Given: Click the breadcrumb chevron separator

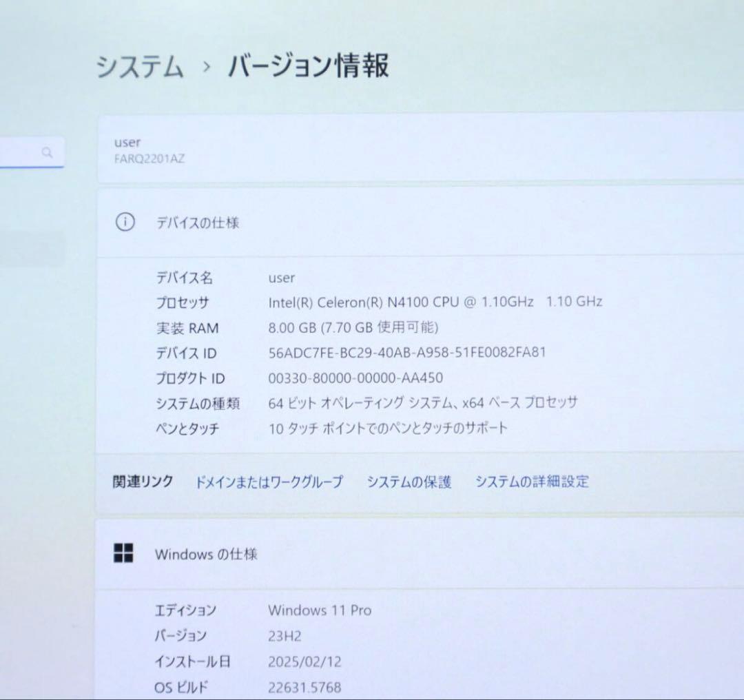Looking at the screenshot, I should 206,68.
